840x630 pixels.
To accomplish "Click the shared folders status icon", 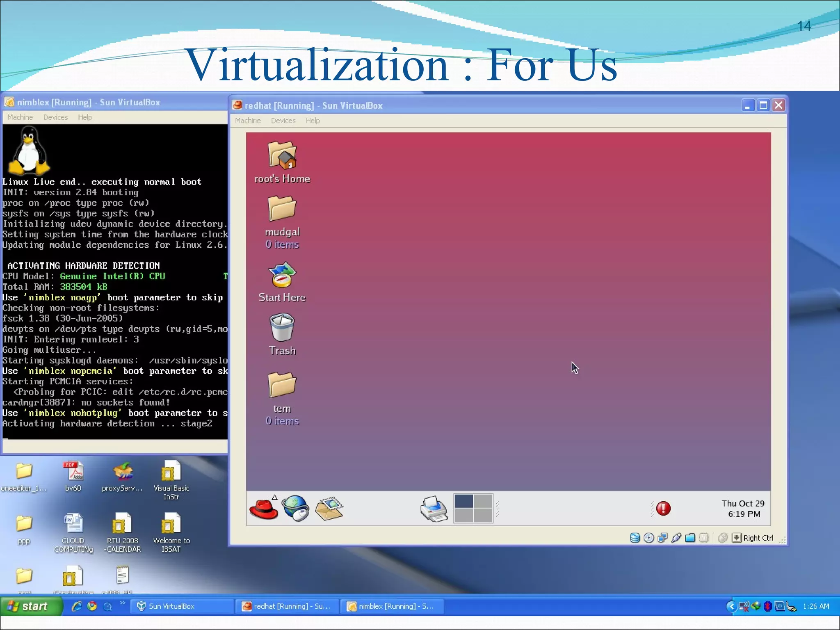I will click(x=690, y=538).
